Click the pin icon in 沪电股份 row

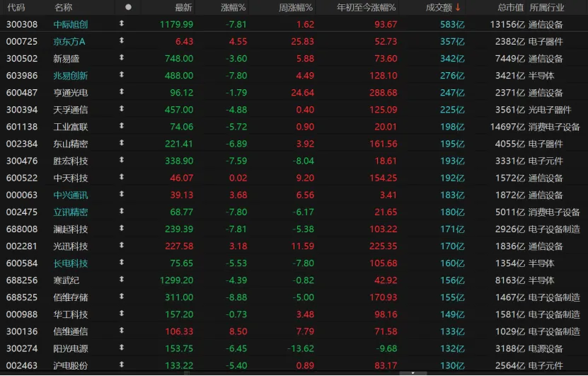point(122,365)
